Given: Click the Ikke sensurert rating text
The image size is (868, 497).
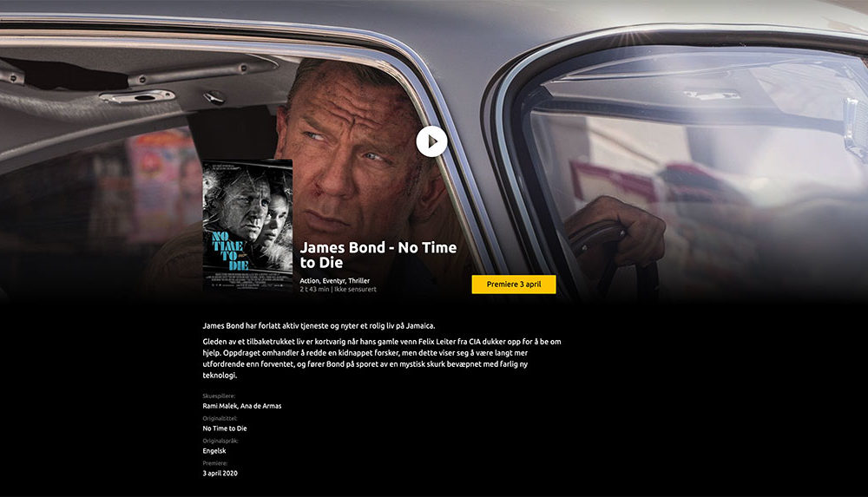Looking at the screenshot, I should click(x=355, y=290).
